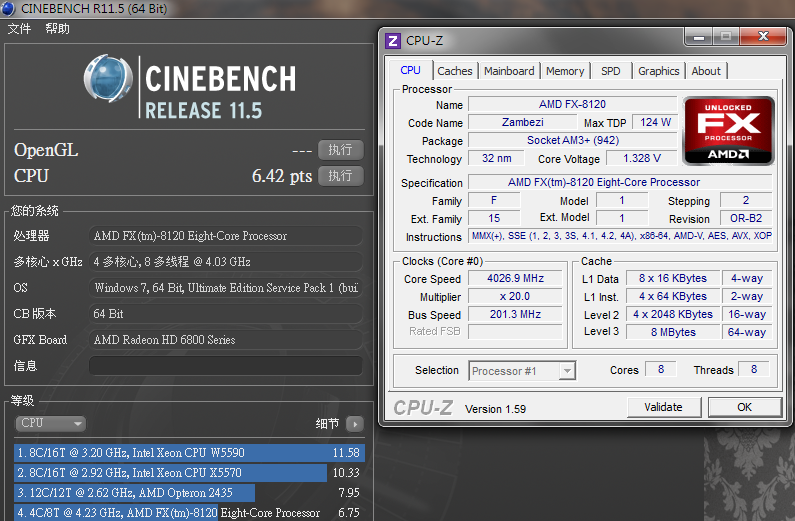
Task: Close the CPU-Z window
Action: [763, 36]
